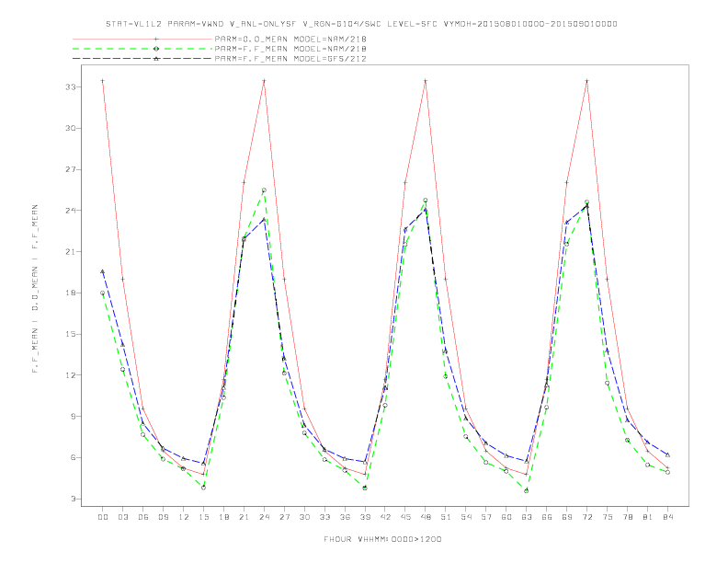Click x-axis tick label 27

[x=284, y=517]
